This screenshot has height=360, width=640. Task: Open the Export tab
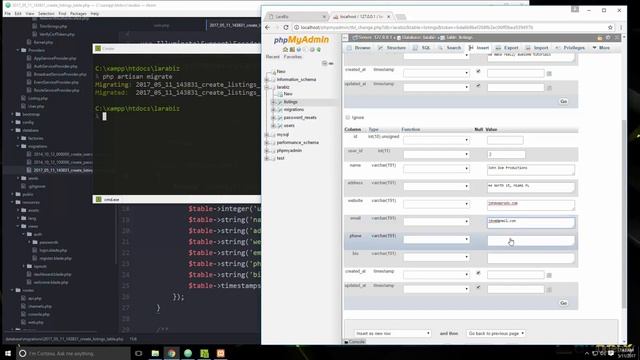(507, 48)
